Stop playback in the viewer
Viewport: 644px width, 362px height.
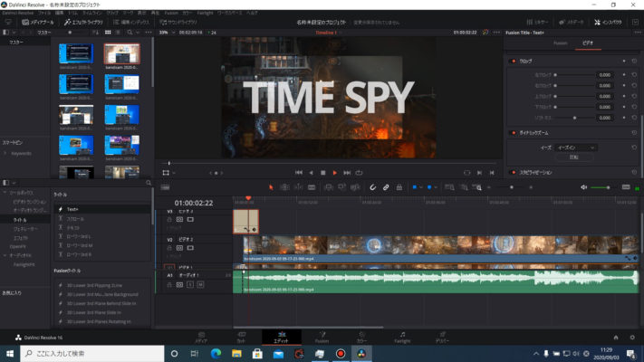click(323, 173)
